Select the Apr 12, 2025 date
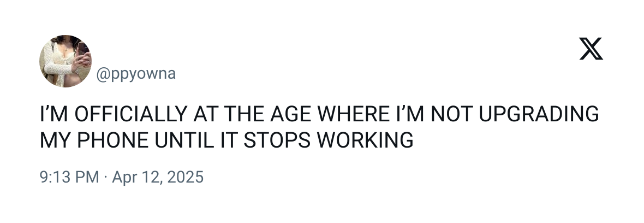The width and height of the screenshot is (644, 223). (x=157, y=177)
